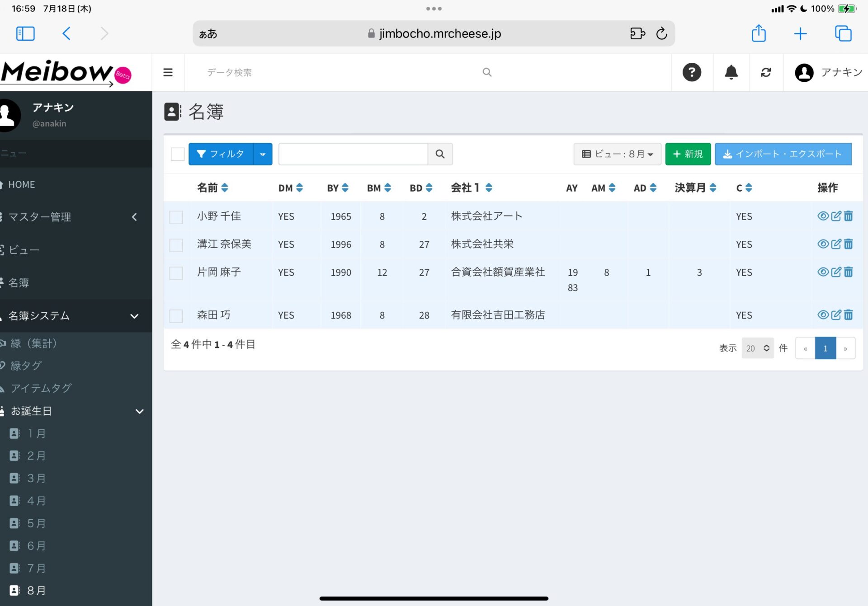The width and height of the screenshot is (868, 606).
Task: Edit the 溝江 奈保美 record
Action: (x=836, y=244)
